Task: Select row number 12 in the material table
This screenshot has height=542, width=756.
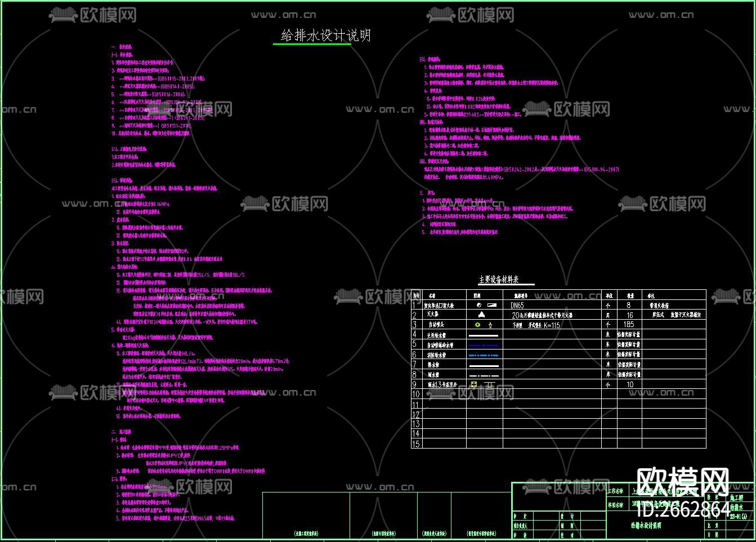Action: point(416,414)
